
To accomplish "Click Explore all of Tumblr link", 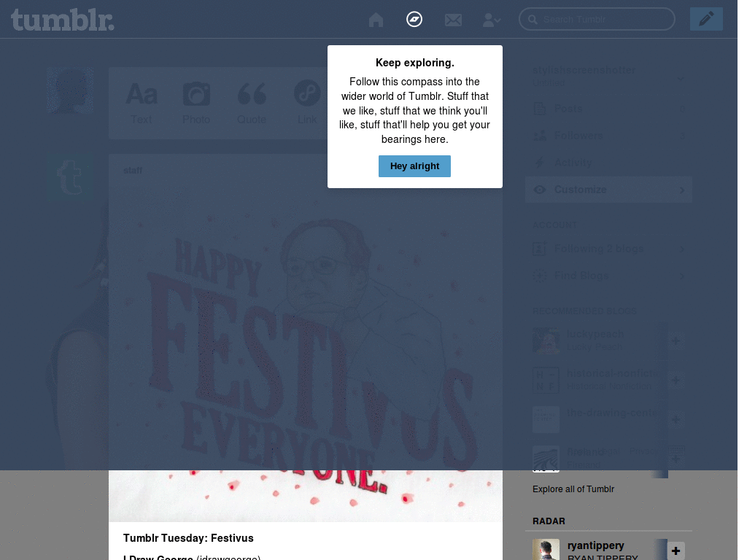I will click(573, 489).
